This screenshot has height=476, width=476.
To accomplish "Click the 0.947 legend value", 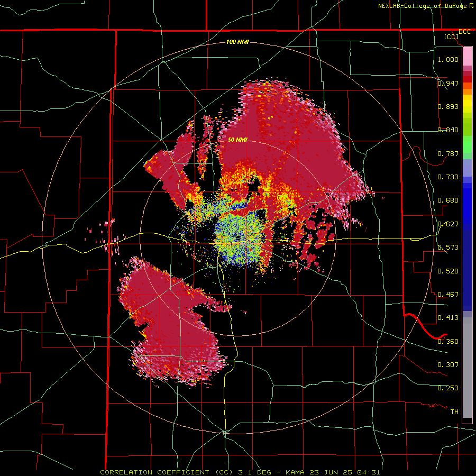I will pos(448,83).
